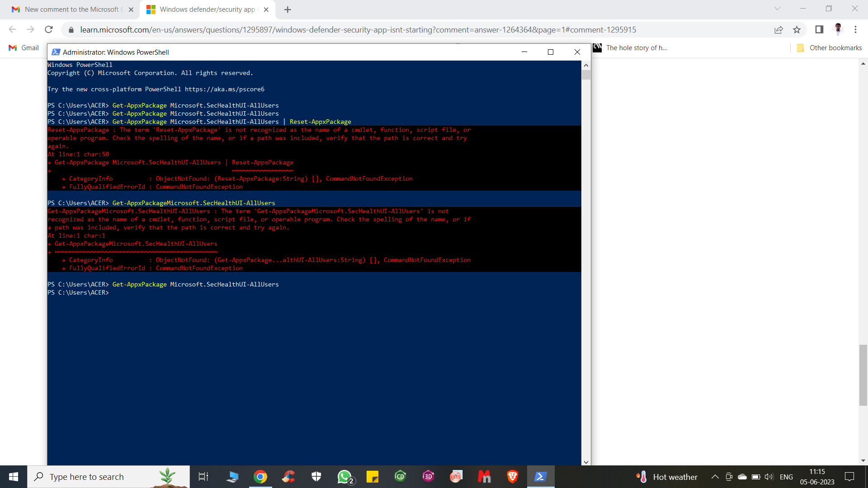The width and height of the screenshot is (868, 488).
Task: Reload the current web page
Action: pyautogui.click(x=48, y=29)
